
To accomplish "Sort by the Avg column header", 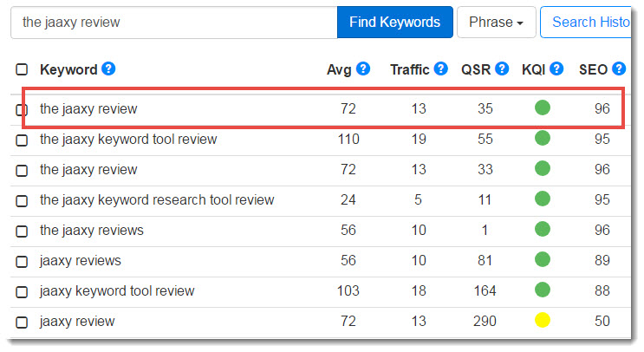I will 339,69.
